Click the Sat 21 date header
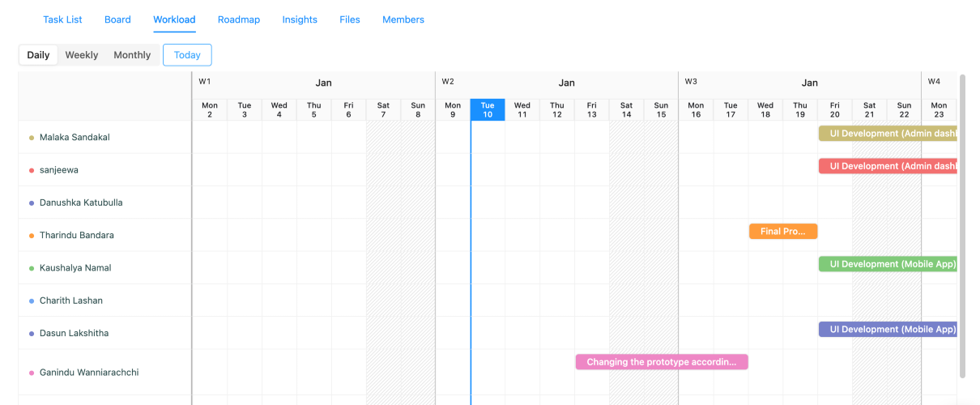 coord(870,110)
